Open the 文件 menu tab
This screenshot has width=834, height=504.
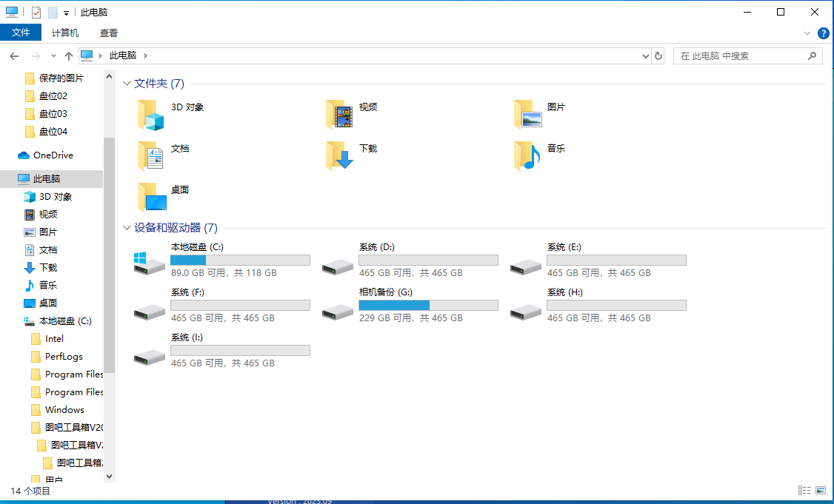[21, 33]
